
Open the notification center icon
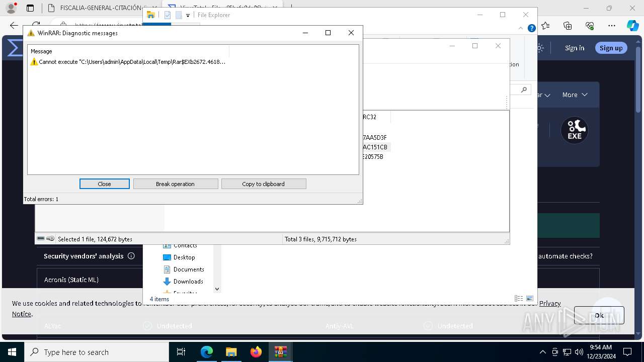point(627,352)
